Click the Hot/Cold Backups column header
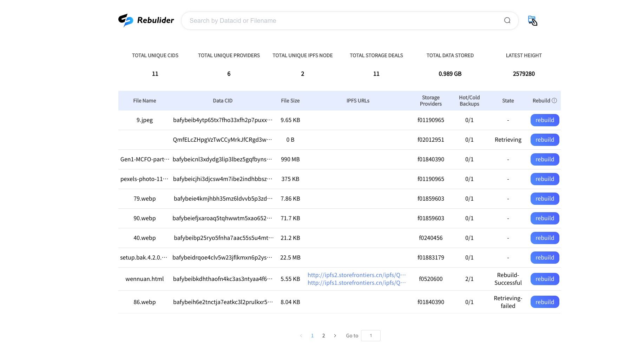This screenshot has width=644, height=363. pyautogui.click(x=469, y=101)
